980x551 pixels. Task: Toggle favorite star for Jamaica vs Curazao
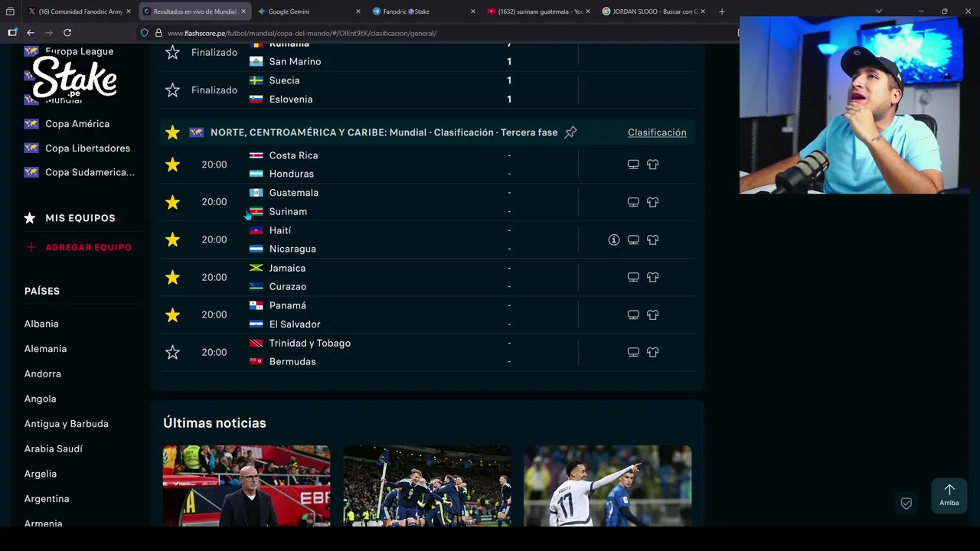click(x=172, y=277)
